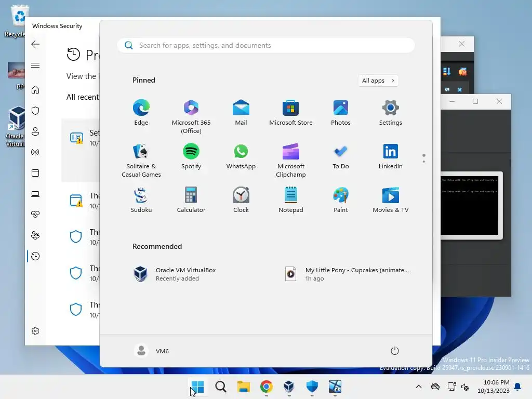Switch to Chrome in taskbar
This screenshot has height=399, width=532.
pyautogui.click(x=267, y=387)
